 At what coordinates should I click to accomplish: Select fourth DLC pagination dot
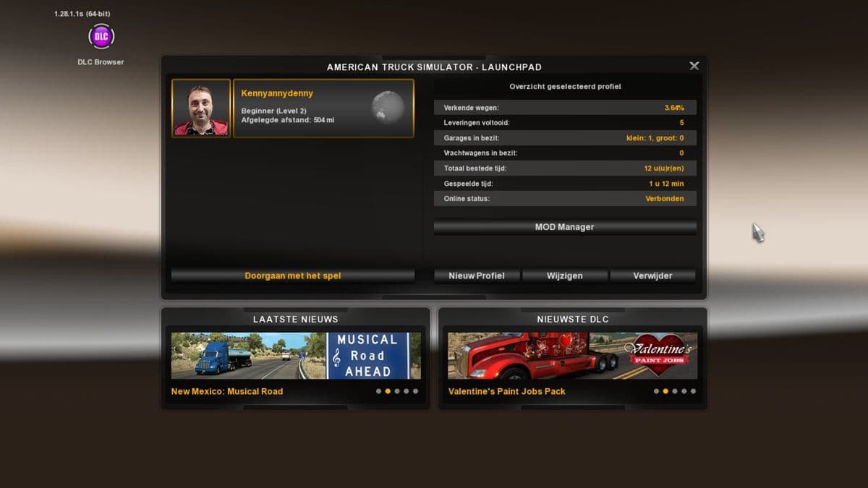point(684,391)
